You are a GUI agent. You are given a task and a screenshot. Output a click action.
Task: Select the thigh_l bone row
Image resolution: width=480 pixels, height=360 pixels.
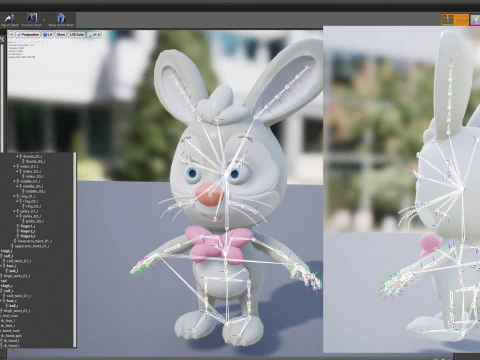click(x=6, y=251)
